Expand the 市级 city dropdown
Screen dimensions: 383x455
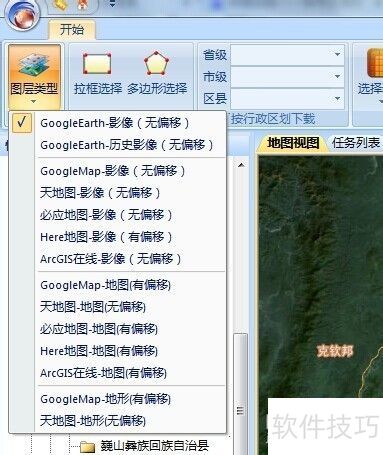click(x=337, y=76)
